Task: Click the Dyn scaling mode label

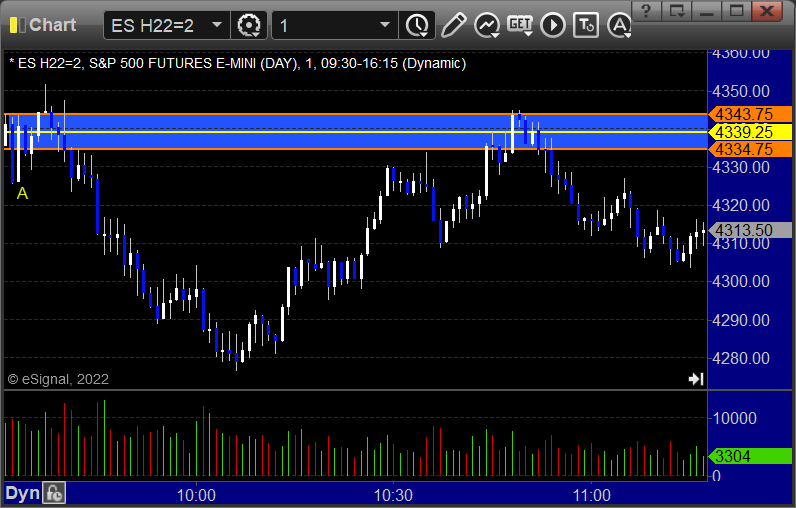Action: (22, 493)
